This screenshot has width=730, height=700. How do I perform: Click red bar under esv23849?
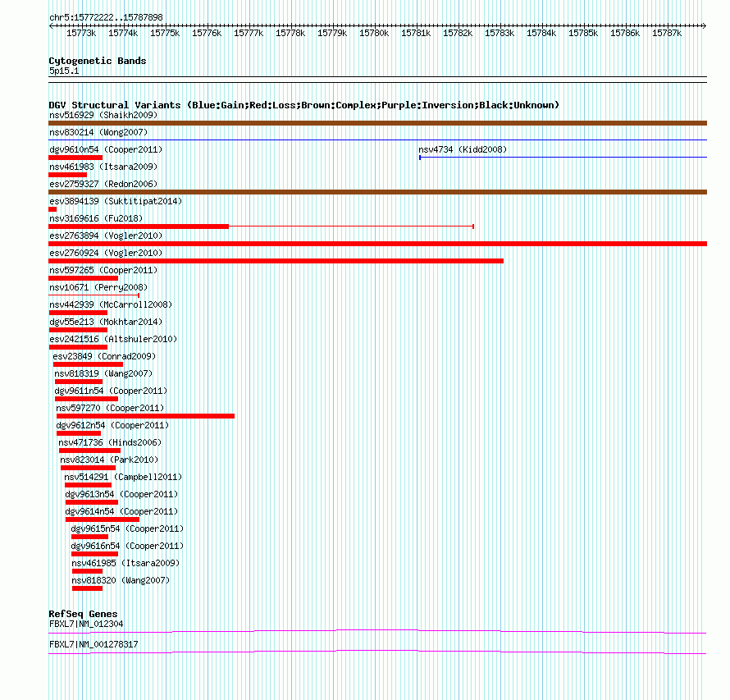[88, 364]
